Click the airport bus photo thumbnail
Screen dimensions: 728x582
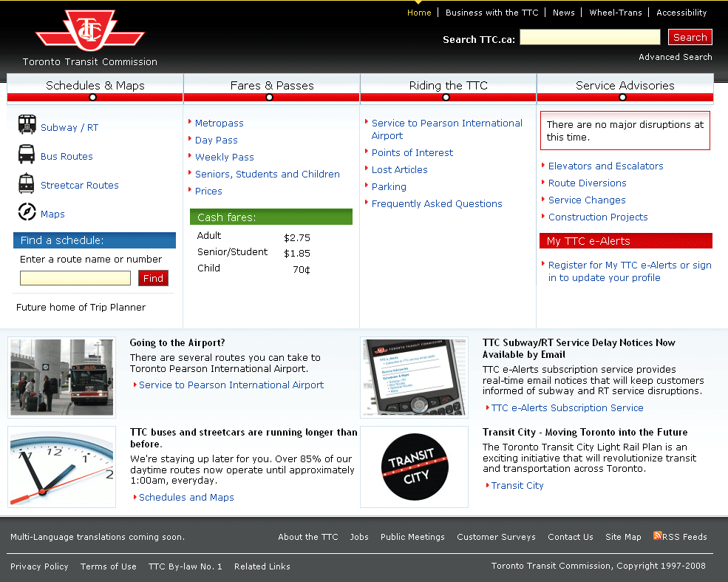pos(62,377)
